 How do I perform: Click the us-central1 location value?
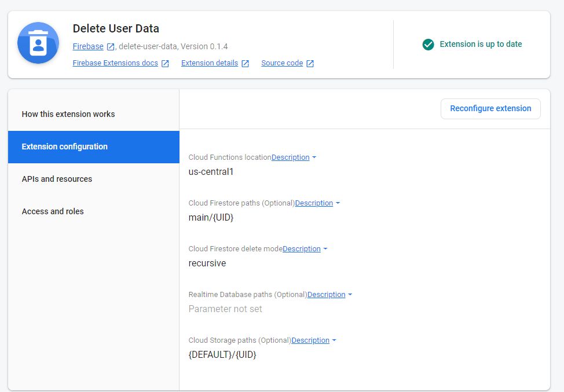click(211, 171)
